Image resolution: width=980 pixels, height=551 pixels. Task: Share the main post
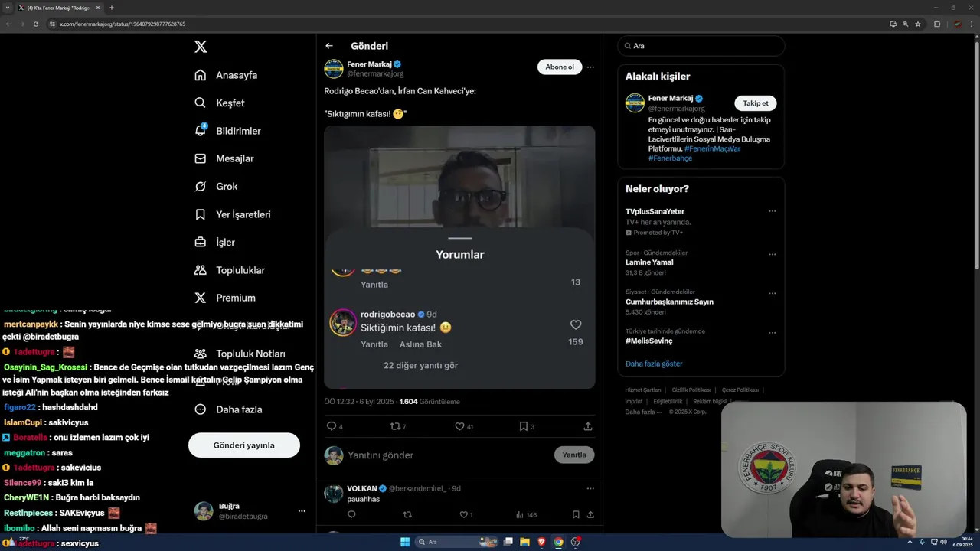(x=588, y=426)
